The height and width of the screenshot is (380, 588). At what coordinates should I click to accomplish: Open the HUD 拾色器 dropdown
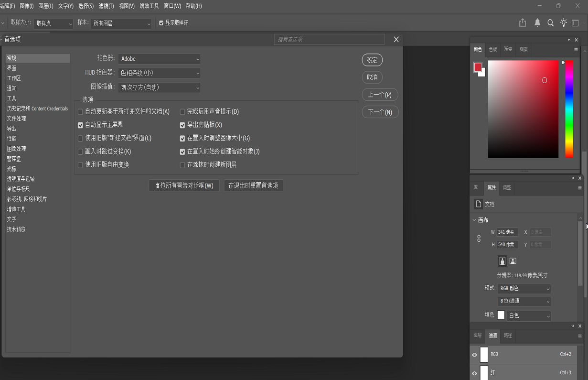159,73
